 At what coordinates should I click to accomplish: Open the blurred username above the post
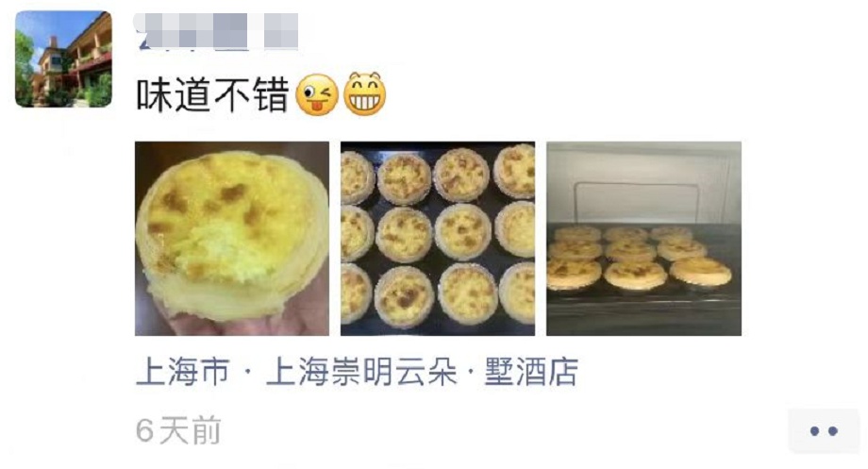pyautogui.click(x=216, y=31)
